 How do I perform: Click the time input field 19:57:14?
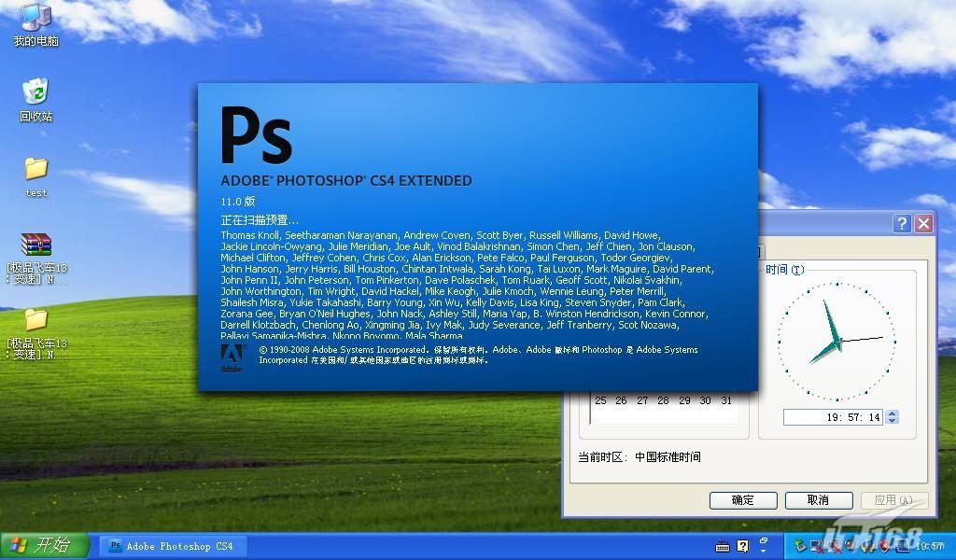tap(833, 417)
